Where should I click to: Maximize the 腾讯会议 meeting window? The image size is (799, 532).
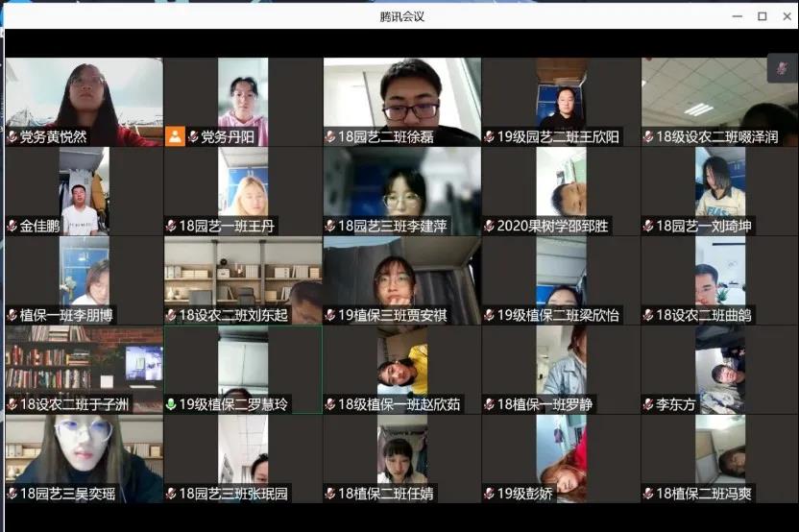(762, 16)
